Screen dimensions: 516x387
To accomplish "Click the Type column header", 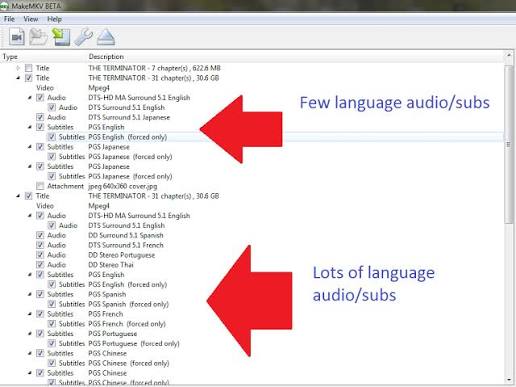I will click(10, 57).
